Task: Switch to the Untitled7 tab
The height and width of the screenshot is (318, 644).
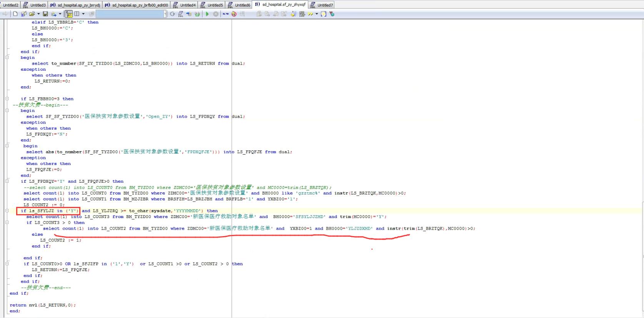Action: 322,5
